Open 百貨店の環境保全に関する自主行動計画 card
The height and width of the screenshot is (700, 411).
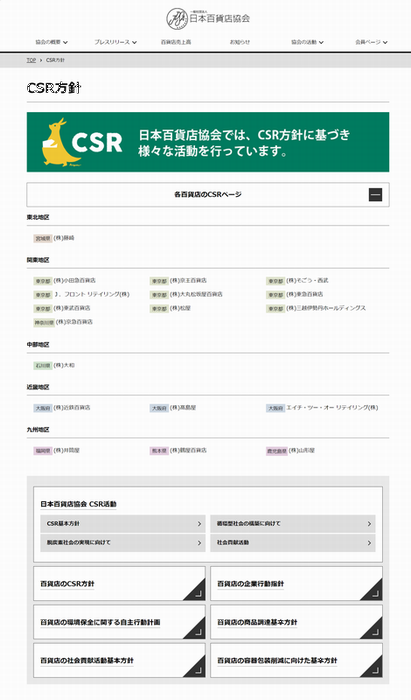(x=119, y=622)
